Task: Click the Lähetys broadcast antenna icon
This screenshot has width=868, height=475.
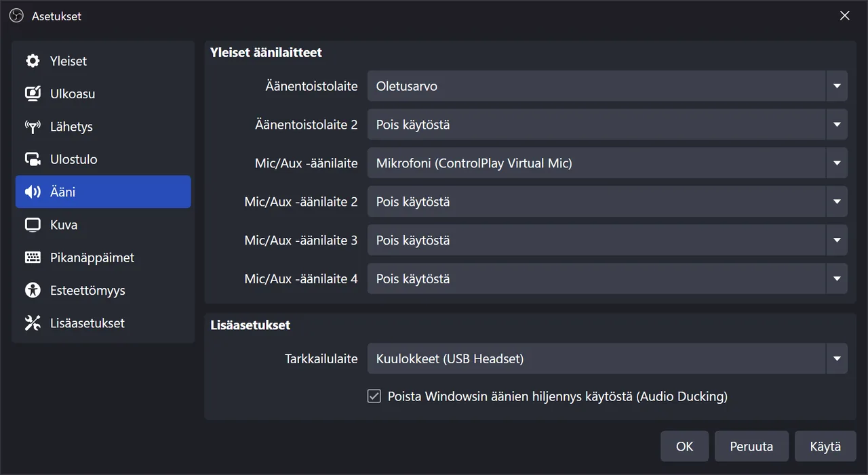Action: coord(33,127)
